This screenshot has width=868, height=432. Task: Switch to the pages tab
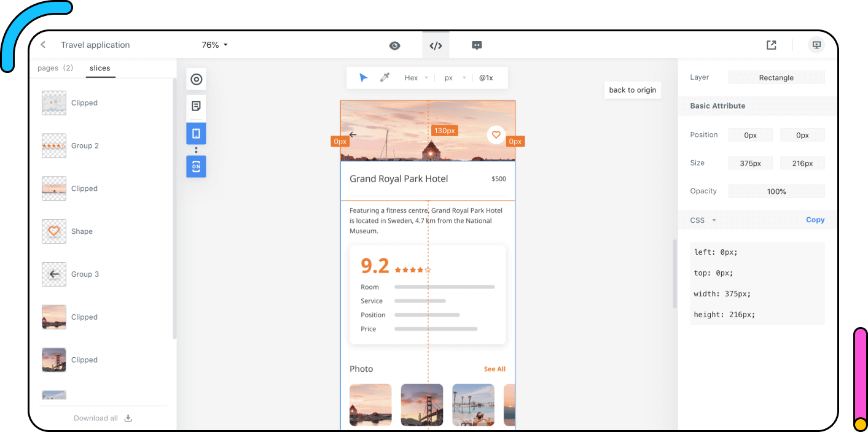pos(55,68)
